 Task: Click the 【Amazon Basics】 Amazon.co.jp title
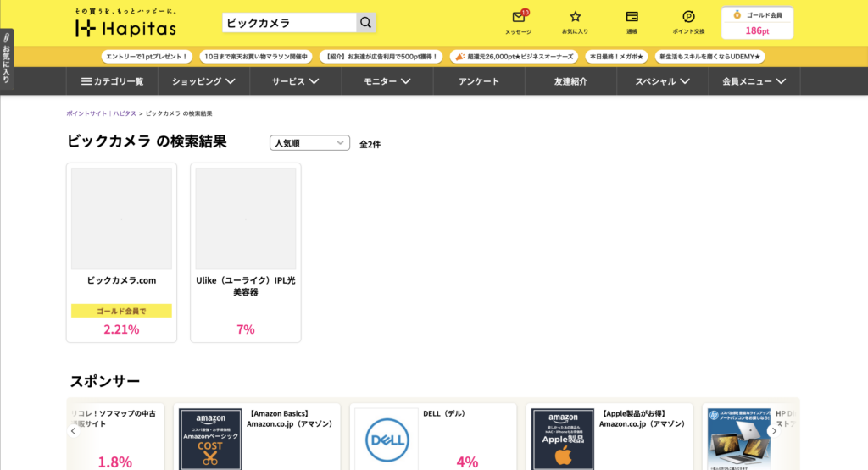click(290, 418)
